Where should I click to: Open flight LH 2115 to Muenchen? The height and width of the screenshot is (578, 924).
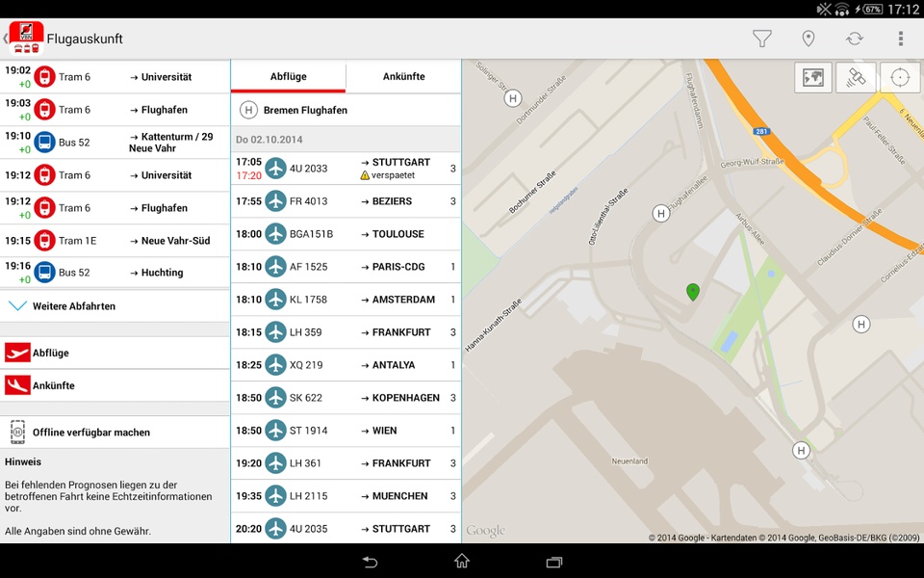point(346,496)
